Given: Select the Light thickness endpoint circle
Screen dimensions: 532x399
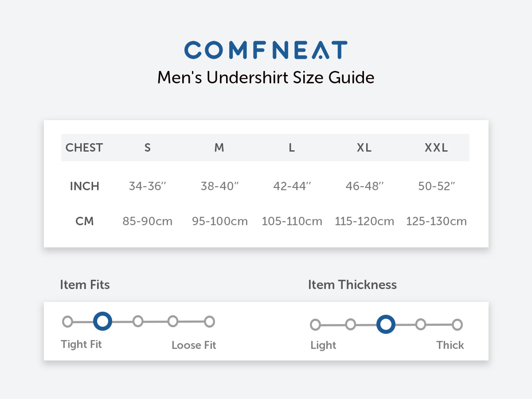Looking at the screenshot, I should 315,325.
